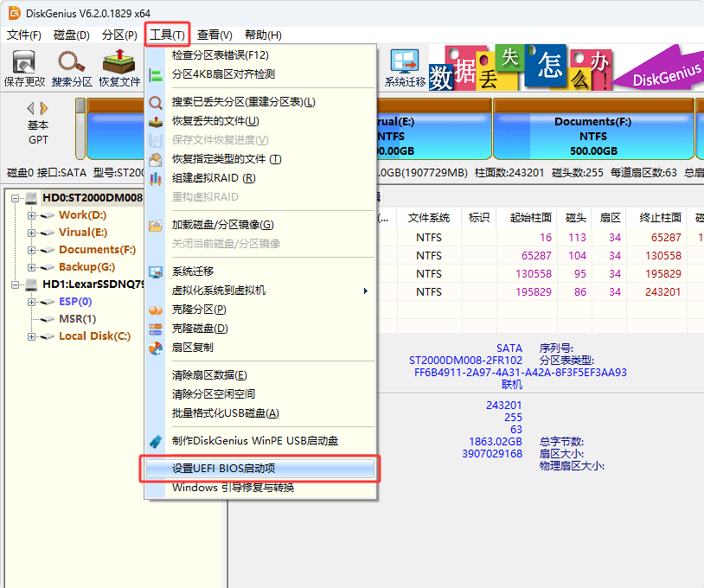Select Work(D:) label in the disk tree
Screen dimensions: 704x588
pyautogui.click(x=83, y=215)
